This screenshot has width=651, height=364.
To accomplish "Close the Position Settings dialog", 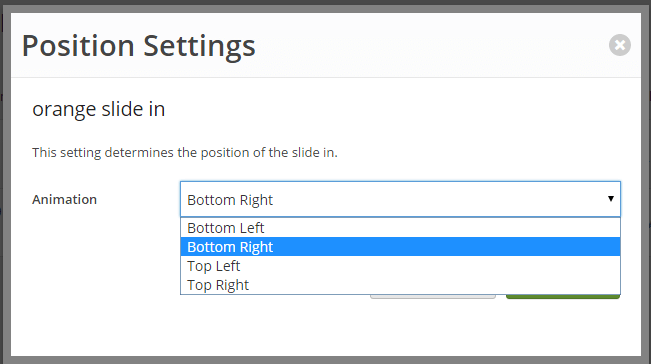I will pyautogui.click(x=620, y=45).
